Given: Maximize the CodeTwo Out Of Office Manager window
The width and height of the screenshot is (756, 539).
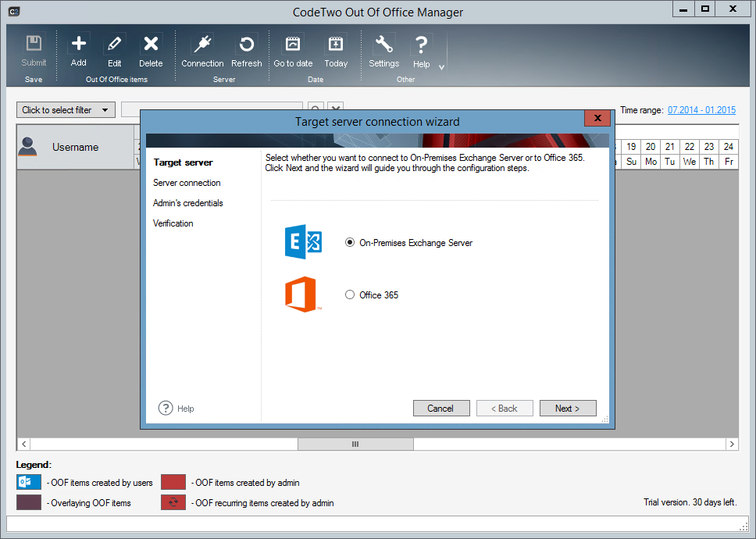Looking at the screenshot, I should point(705,9).
